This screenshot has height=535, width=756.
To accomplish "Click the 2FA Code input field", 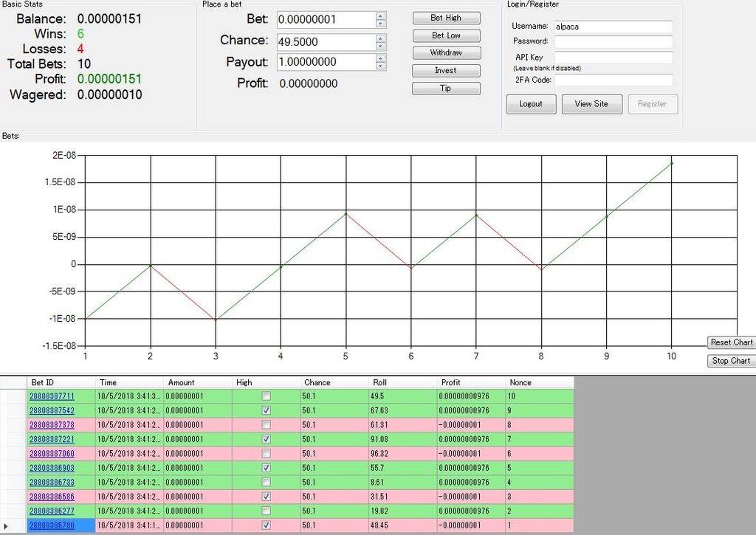I will [x=614, y=80].
